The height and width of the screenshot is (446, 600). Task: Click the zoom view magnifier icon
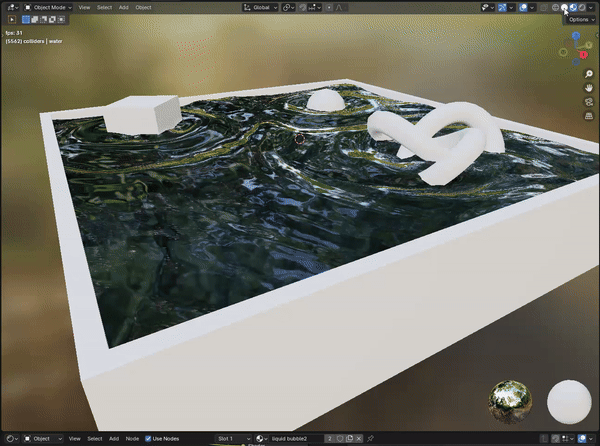coord(589,74)
